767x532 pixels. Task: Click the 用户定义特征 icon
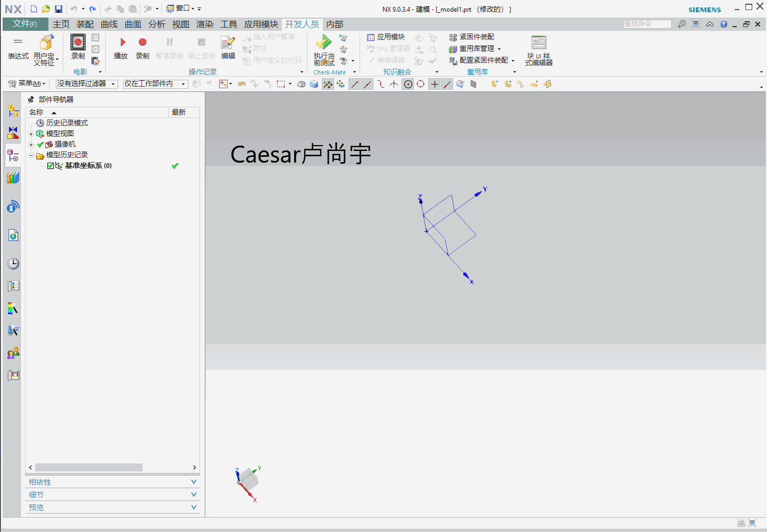(x=46, y=43)
